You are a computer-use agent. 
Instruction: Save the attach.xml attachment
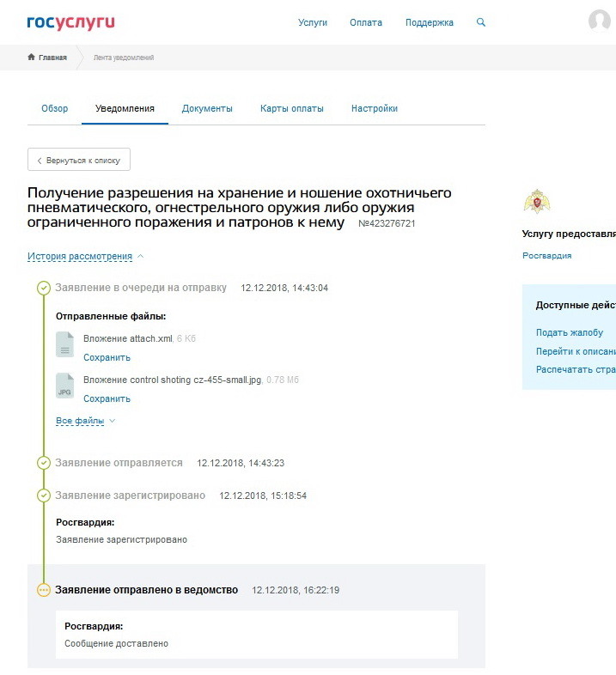[x=107, y=357]
